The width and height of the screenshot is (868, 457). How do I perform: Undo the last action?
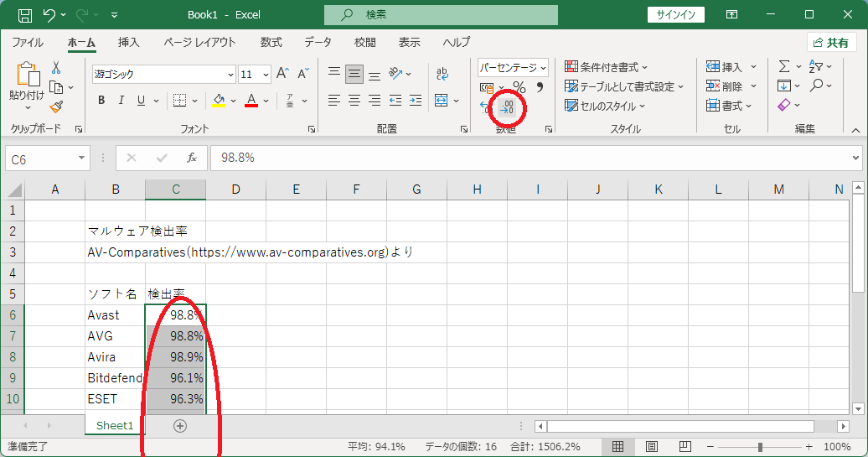coord(49,15)
